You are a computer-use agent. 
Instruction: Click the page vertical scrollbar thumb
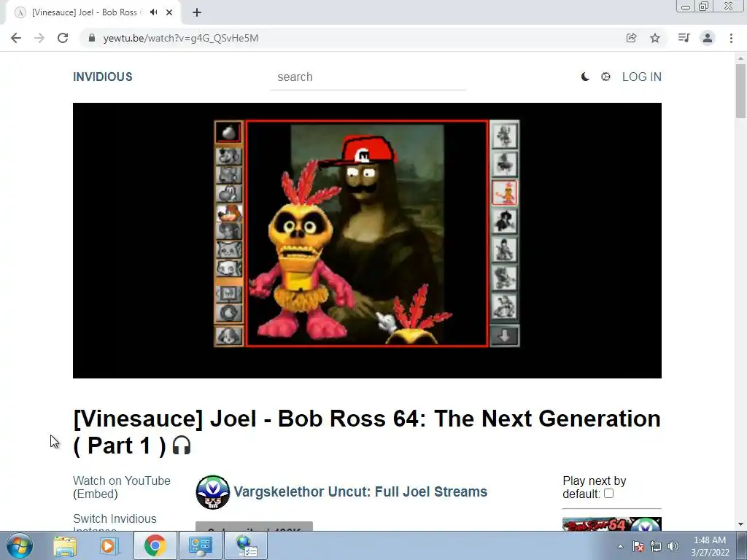741,91
